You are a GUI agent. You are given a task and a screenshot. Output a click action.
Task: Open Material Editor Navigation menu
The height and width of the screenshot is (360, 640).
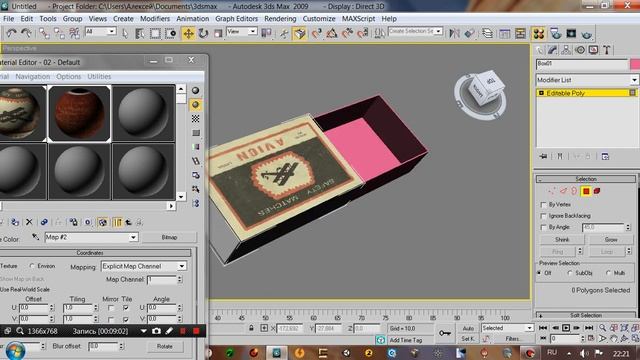(33, 77)
